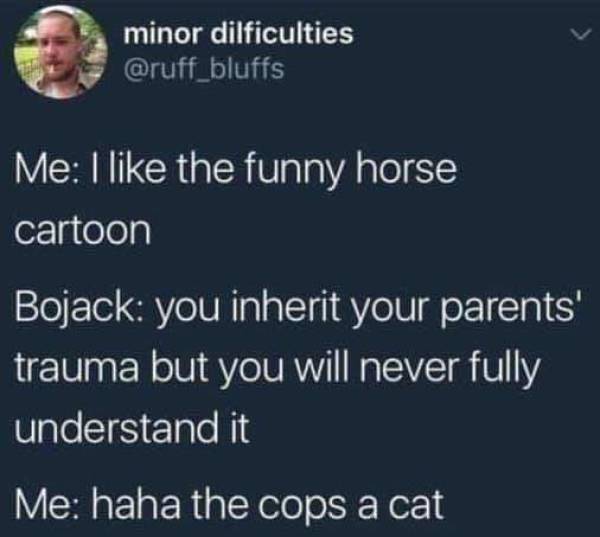Open the 'minor dilficulties' display name
The height and width of the screenshot is (537, 600).
point(238,34)
